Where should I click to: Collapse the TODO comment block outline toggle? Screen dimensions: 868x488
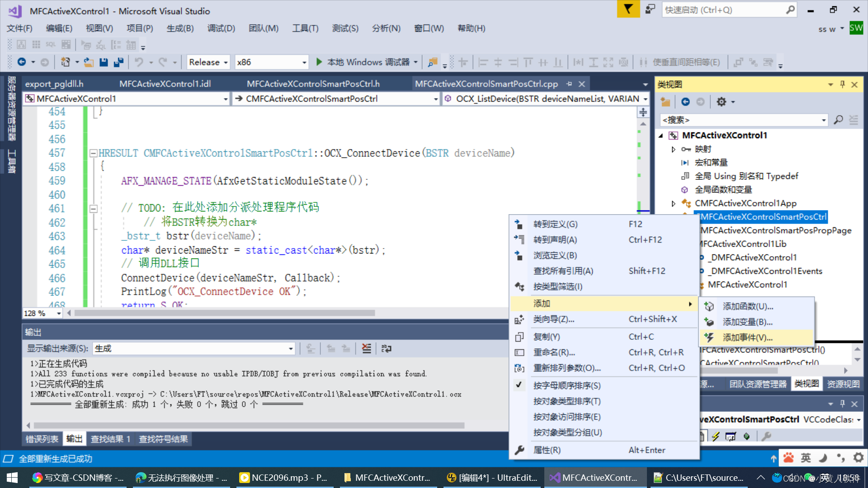click(93, 209)
